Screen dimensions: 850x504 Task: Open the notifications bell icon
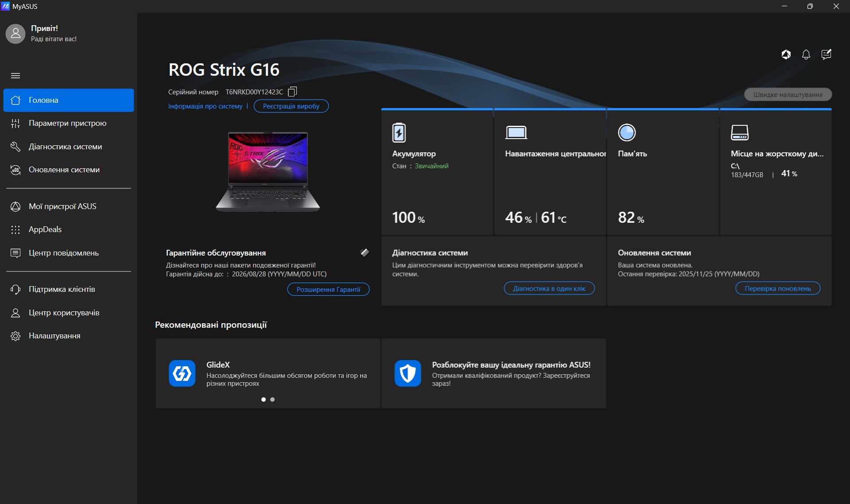tap(806, 54)
